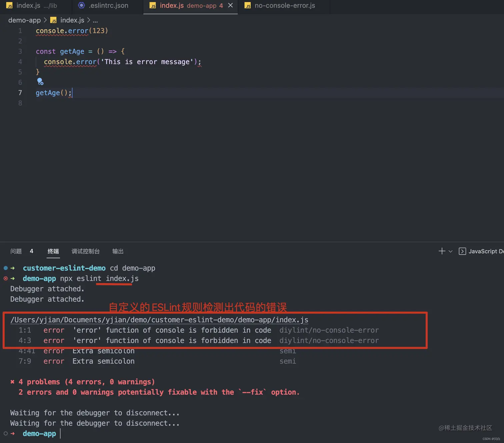Click the getAge() call on line 7

53,93
